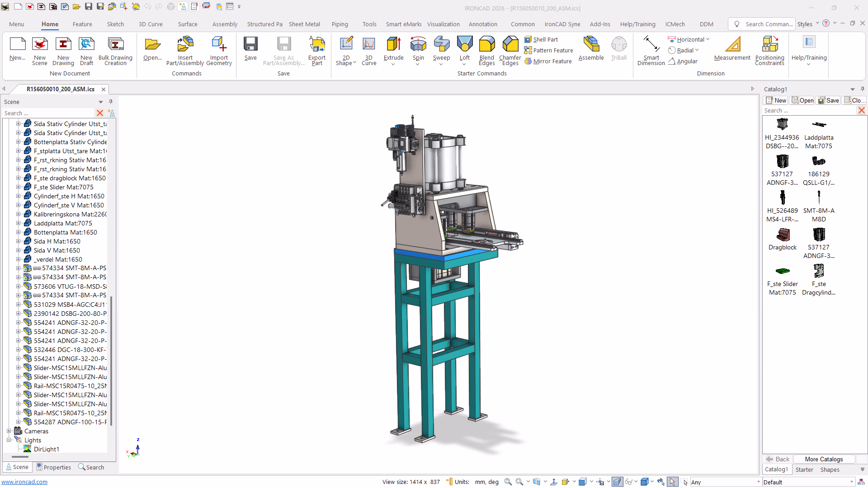Click the Search Commands input field

tap(769, 24)
